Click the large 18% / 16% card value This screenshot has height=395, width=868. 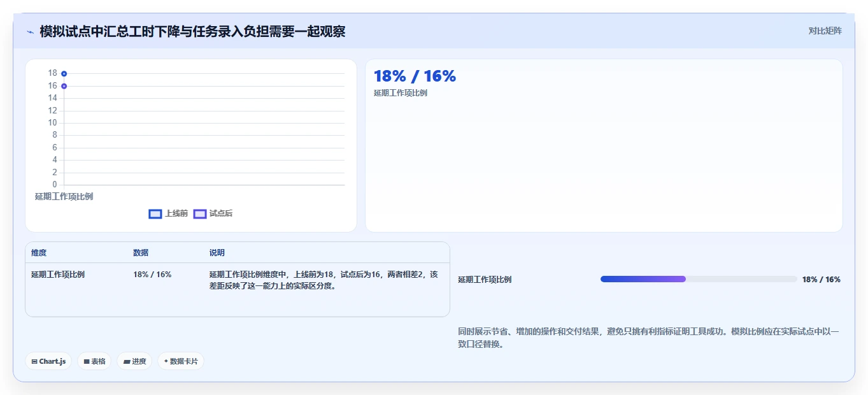coord(415,76)
